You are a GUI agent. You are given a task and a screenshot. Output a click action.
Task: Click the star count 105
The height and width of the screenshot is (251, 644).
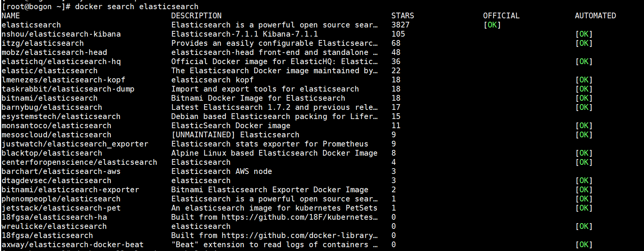[398, 34]
